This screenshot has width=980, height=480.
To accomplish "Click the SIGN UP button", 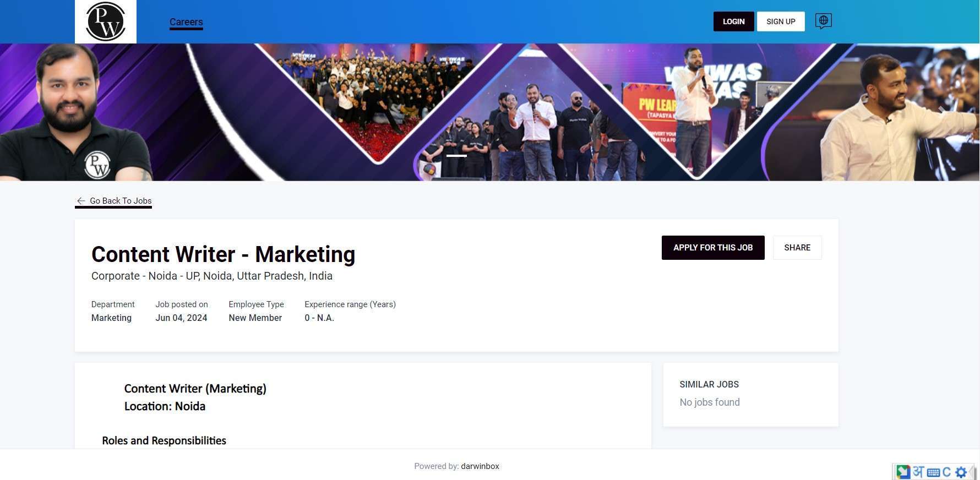I will point(781,21).
